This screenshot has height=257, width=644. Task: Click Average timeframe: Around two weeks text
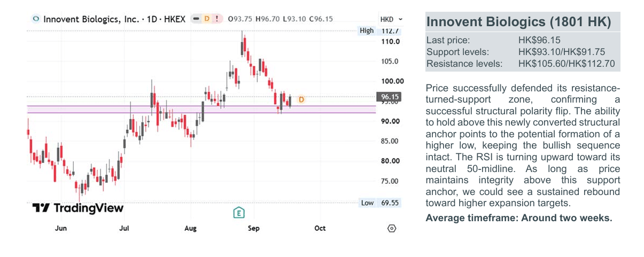click(x=519, y=218)
